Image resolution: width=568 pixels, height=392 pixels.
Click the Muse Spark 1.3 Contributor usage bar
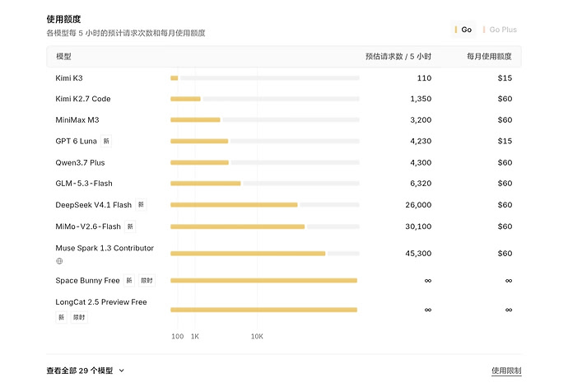(x=265, y=254)
